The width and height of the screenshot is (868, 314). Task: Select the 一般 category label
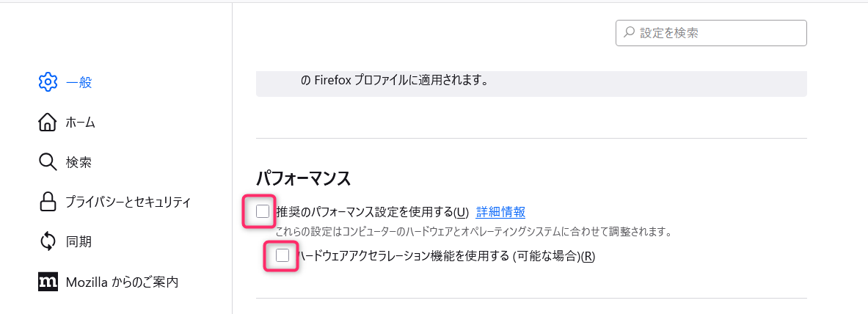79,82
